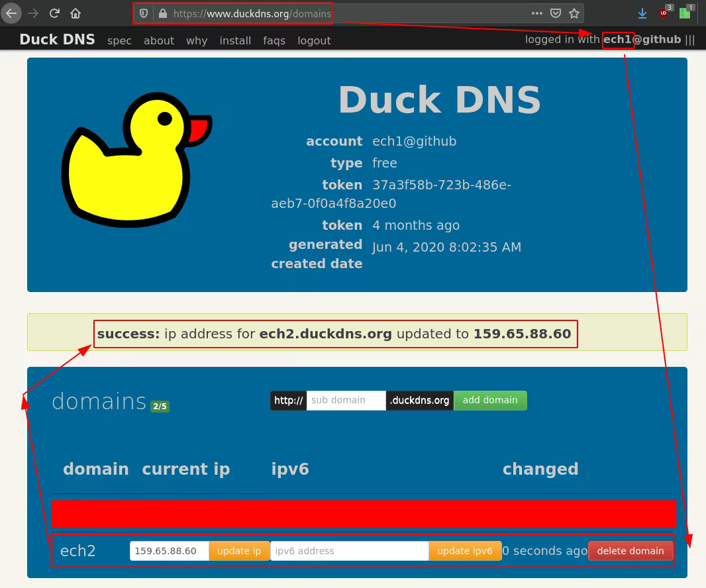This screenshot has width=706, height=588.
Task: Open the uBlock Origin extension icon
Action: pos(664,13)
